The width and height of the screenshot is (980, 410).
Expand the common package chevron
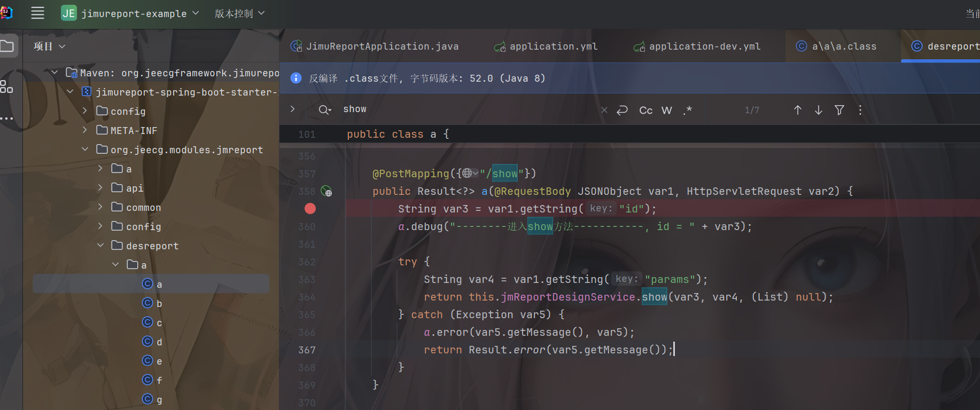coord(100,207)
